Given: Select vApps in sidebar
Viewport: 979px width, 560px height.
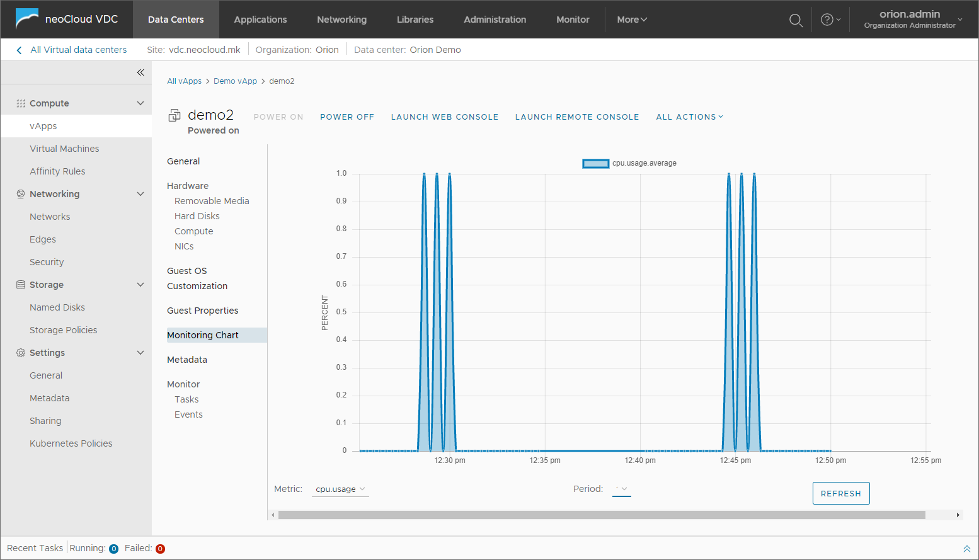Looking at the screenshot, I should [76, 126].
